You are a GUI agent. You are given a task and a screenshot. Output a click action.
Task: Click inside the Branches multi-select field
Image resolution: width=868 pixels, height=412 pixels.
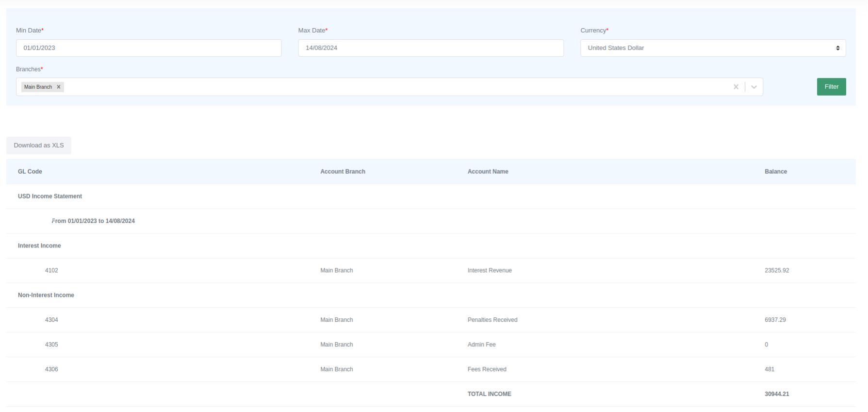coord(388,87)
